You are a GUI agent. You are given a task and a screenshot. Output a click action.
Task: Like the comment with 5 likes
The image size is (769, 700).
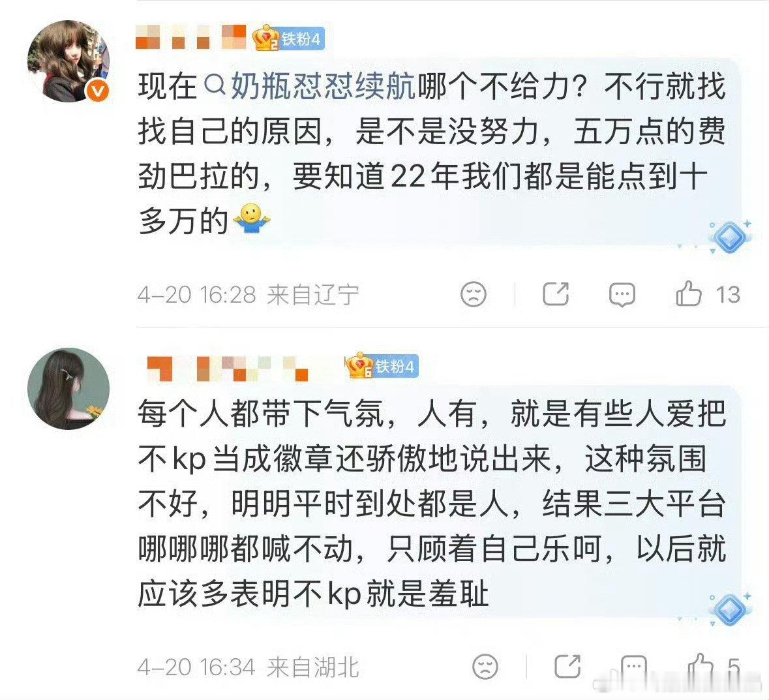pyautogui.click(x=701, y=666)
